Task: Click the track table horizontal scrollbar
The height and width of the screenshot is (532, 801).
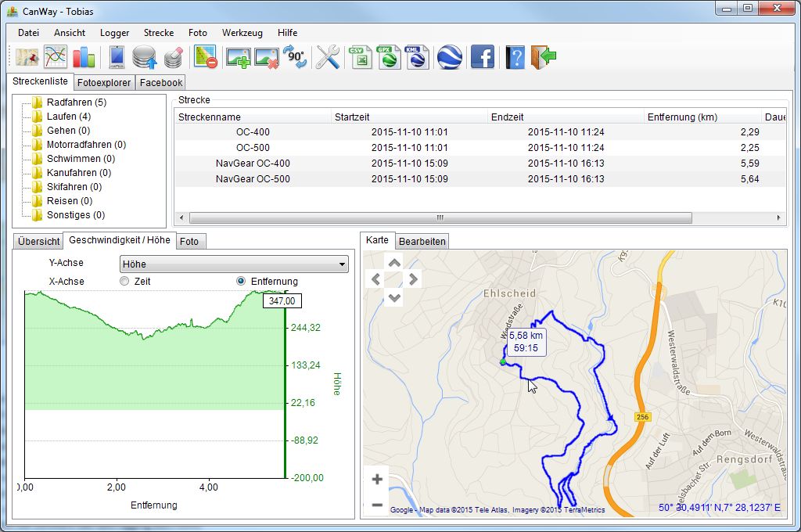Action: [x=440, y=218]
